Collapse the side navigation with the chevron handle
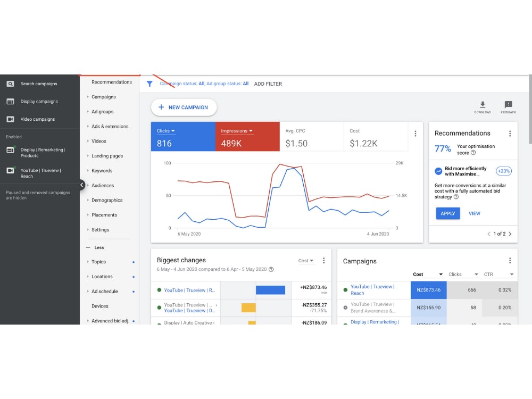Screen dimensions: 532x399 [82, 185]
